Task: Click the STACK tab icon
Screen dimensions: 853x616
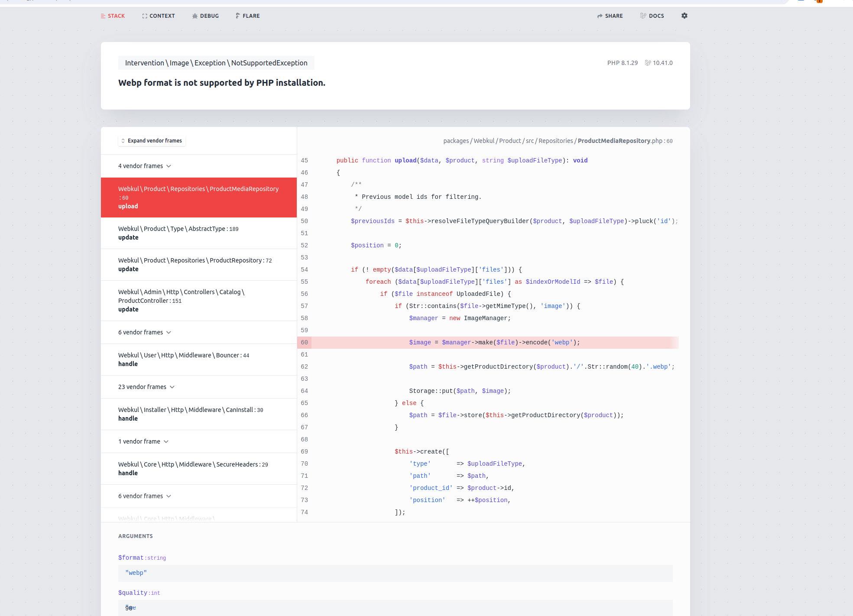Action: 103,16
